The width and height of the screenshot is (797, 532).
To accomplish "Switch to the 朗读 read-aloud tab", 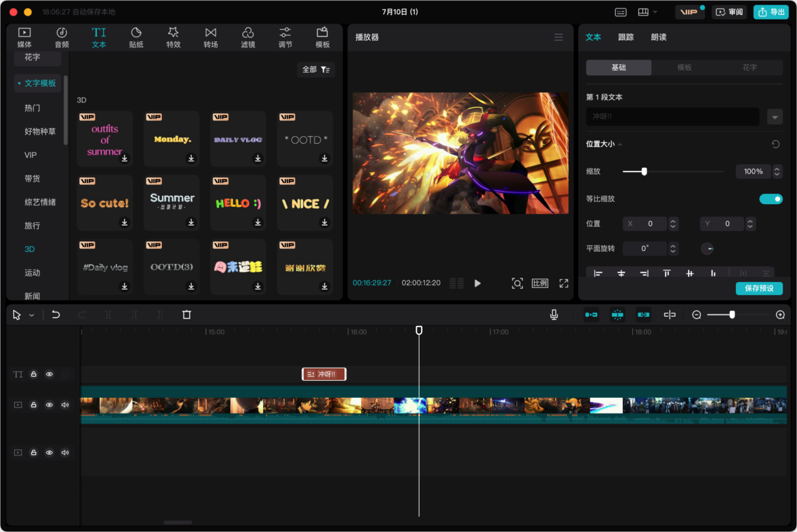I will pos(658,37).
